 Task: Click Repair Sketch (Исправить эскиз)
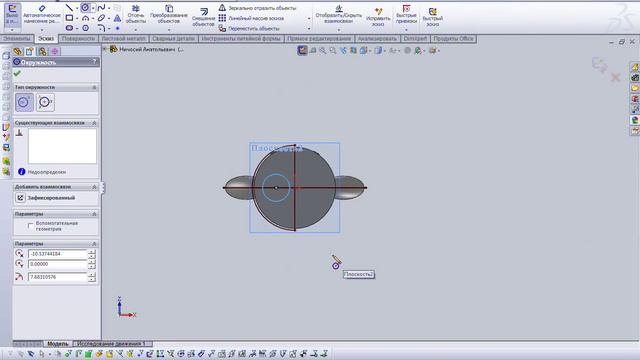(378, 17)
